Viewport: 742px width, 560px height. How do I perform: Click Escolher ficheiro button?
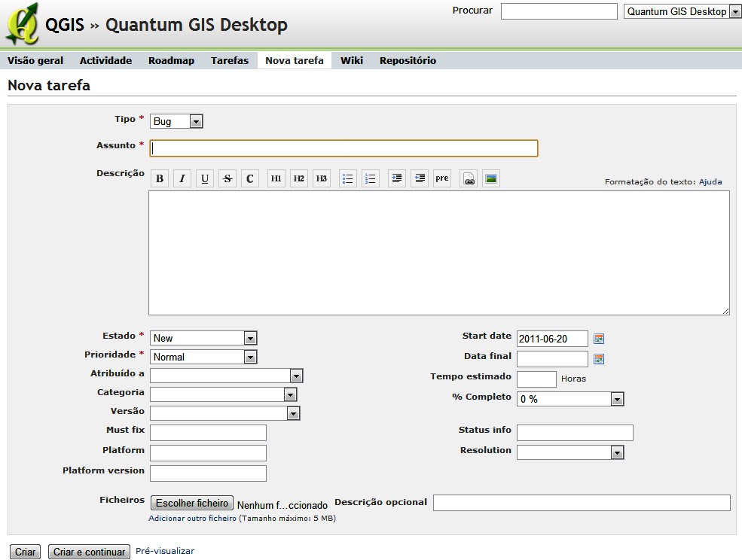point(192,503)
